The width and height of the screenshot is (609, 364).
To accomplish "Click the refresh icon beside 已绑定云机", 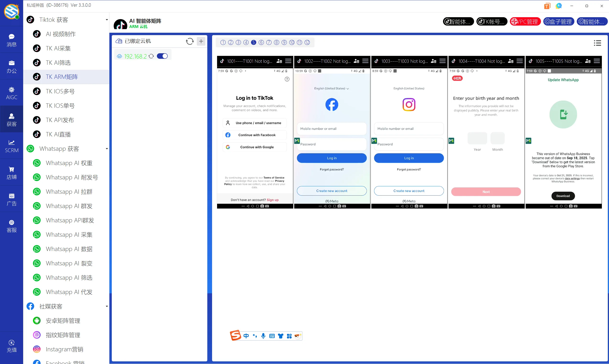I will click(x=190, y=41).
